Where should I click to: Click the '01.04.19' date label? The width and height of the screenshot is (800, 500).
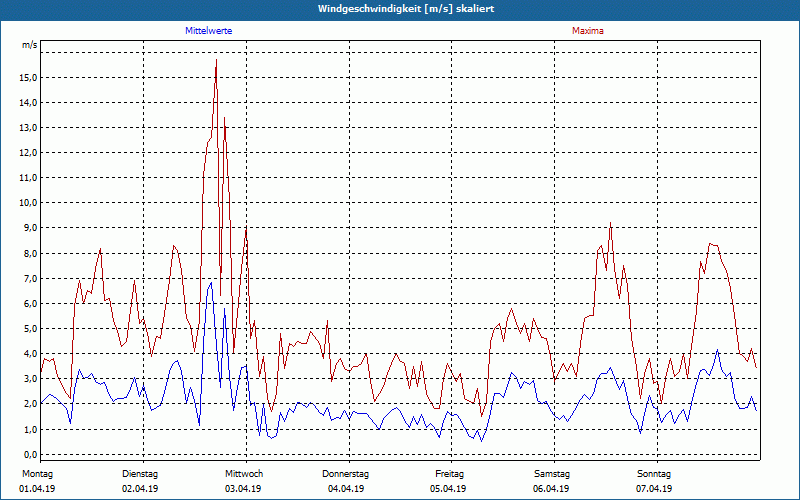(37, 489)
